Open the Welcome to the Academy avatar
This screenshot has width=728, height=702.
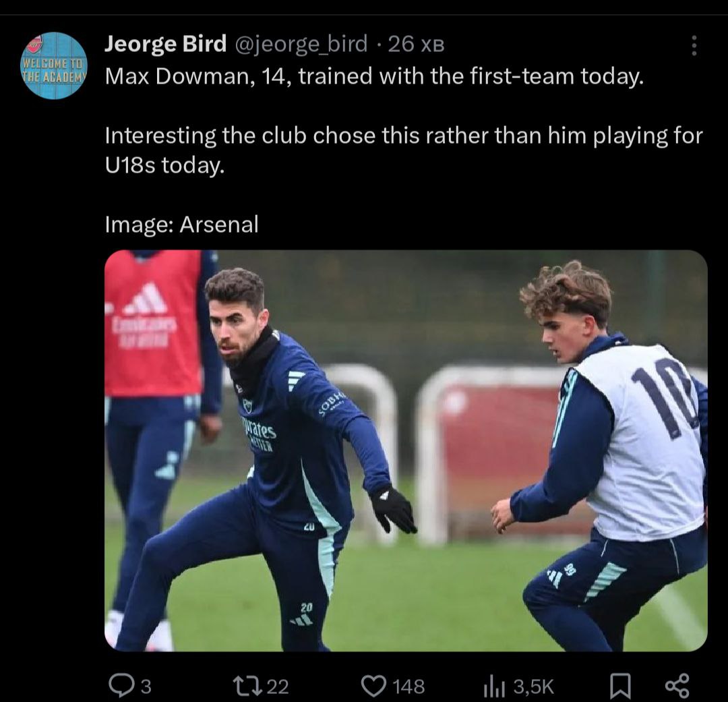pyautogui.click(x=55, y=65)
